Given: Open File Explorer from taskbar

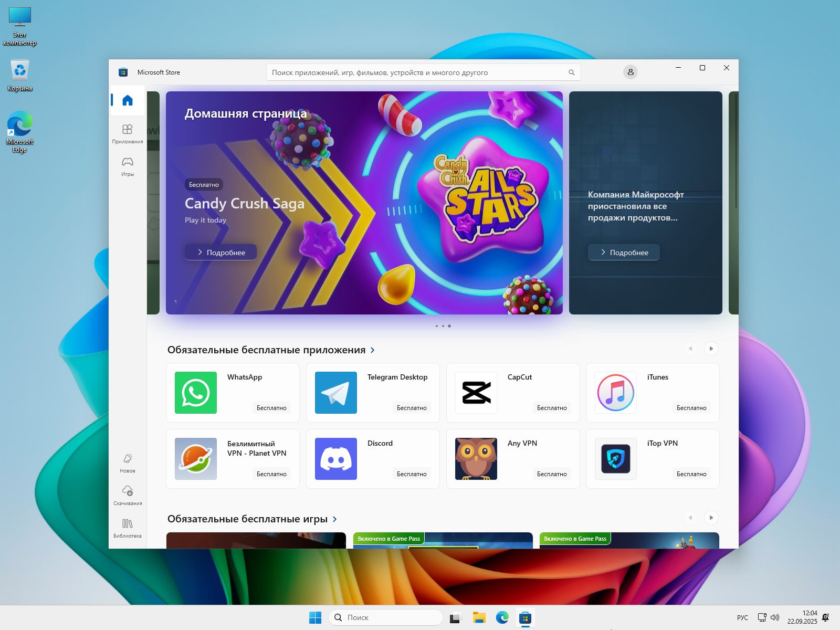Looking at the screenshot, I should point(479,617).
